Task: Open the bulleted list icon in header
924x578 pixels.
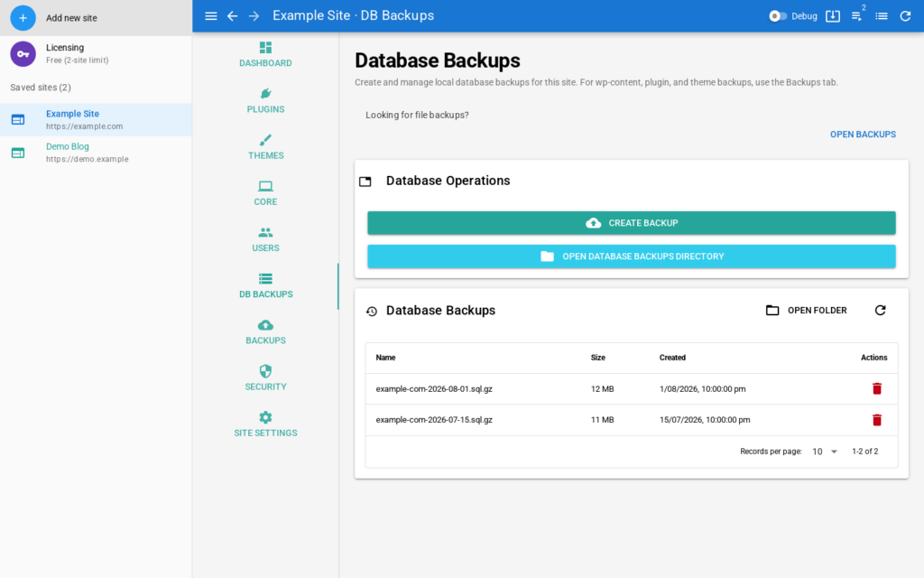Action: 882,16
